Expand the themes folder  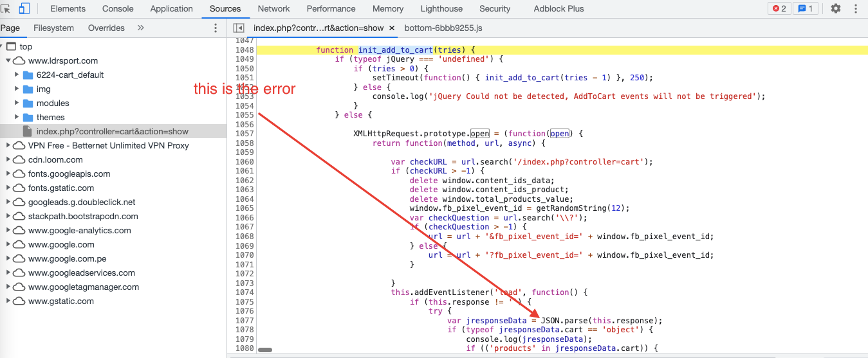tap(17, 117)
